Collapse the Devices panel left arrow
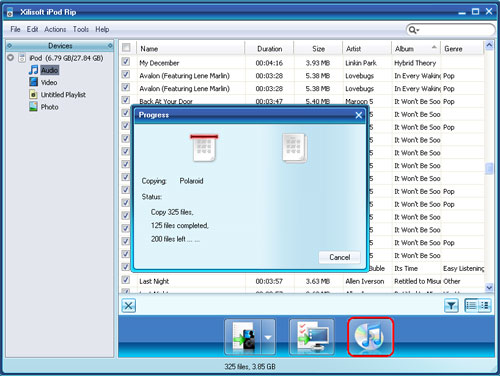500x376 pixels. coord(9,46)
